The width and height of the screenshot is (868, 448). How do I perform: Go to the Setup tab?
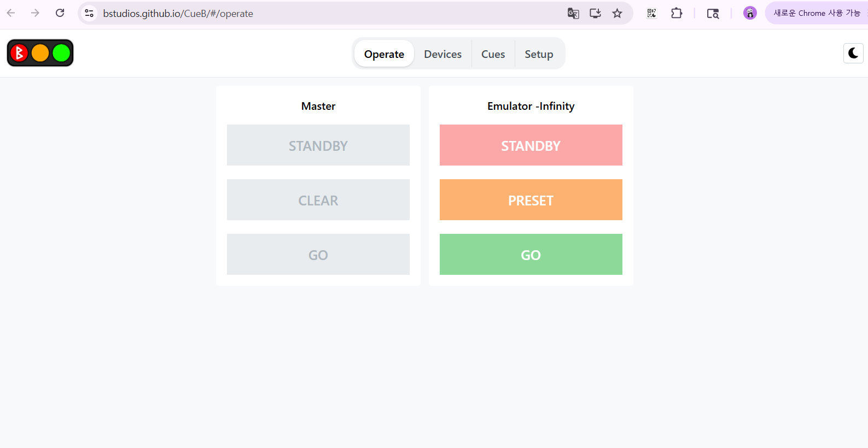pos(539,54)
